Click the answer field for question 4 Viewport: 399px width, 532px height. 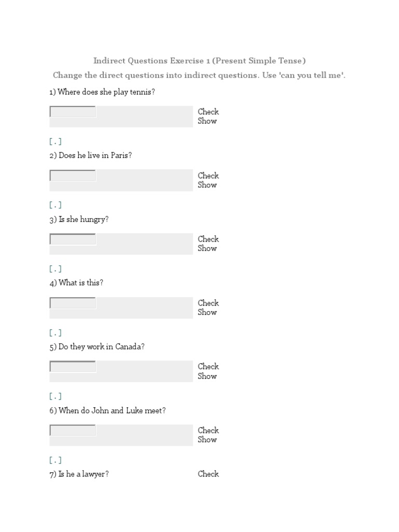73,303
